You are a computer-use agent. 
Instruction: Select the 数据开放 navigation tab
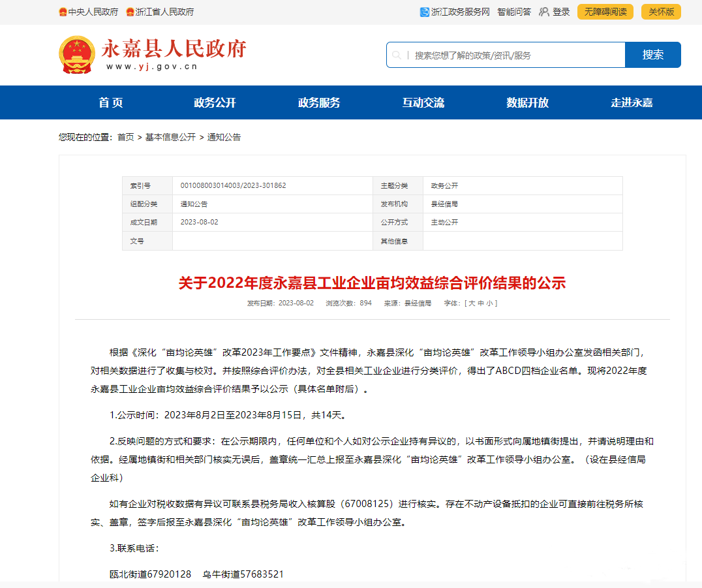527,102
